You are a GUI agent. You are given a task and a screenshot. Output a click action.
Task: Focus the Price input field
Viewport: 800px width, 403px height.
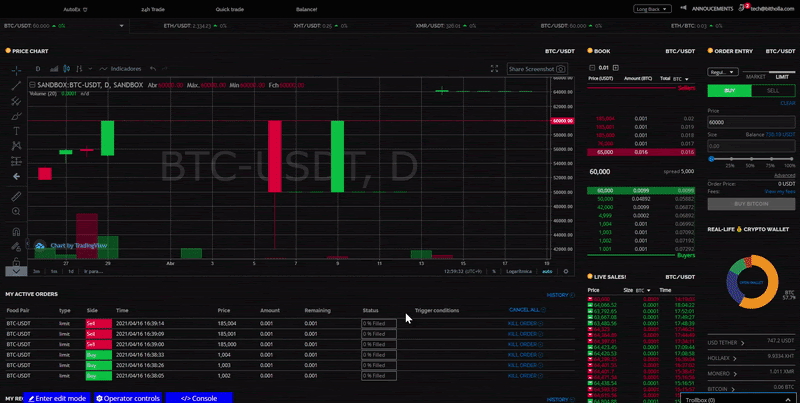[x=751, y=122]
